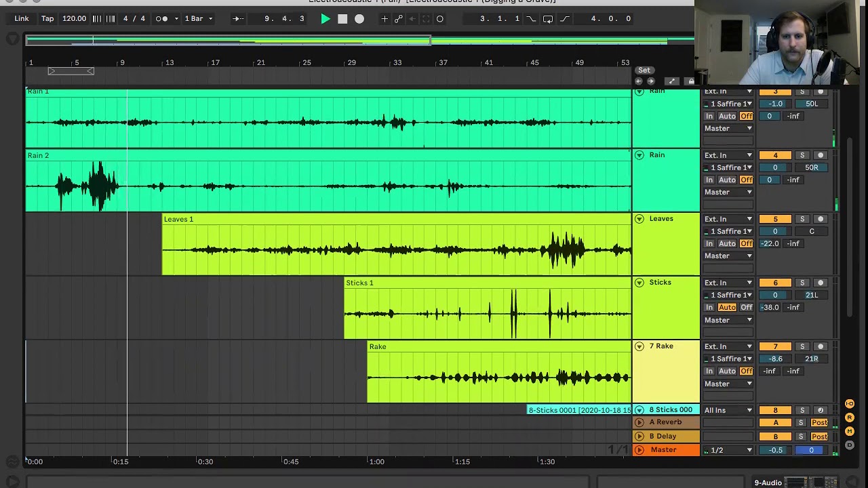Click the Session Record circle button
The width and height of the screenshot is (868, 488).
440,19
